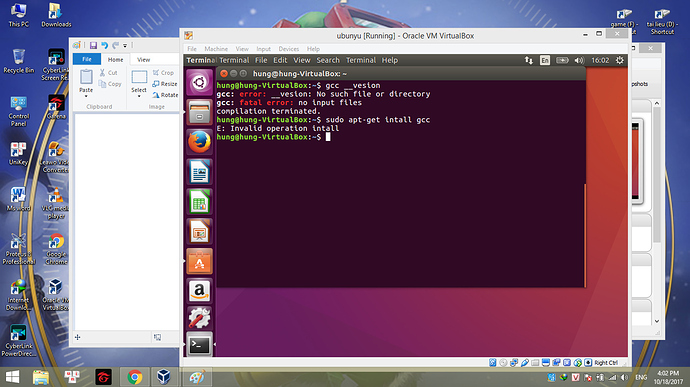690x387 pixels.
Task: Click the battery indicator in Ubuntu panel
Action: (562, 60)
